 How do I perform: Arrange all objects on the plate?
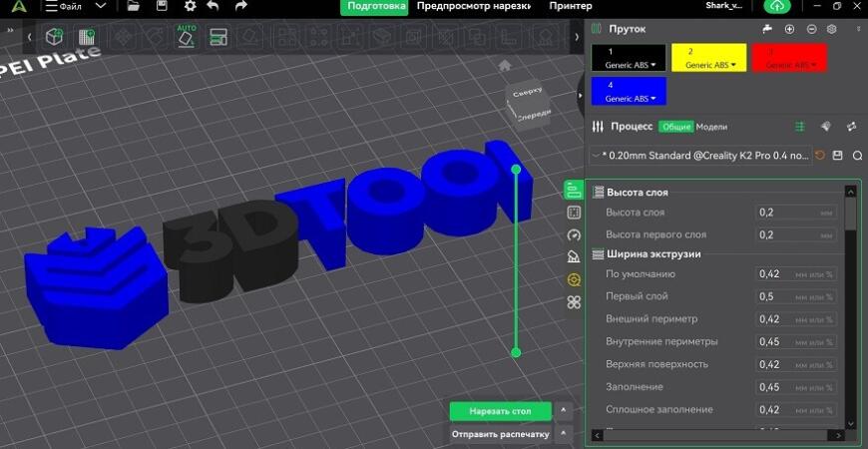point(218,37)
